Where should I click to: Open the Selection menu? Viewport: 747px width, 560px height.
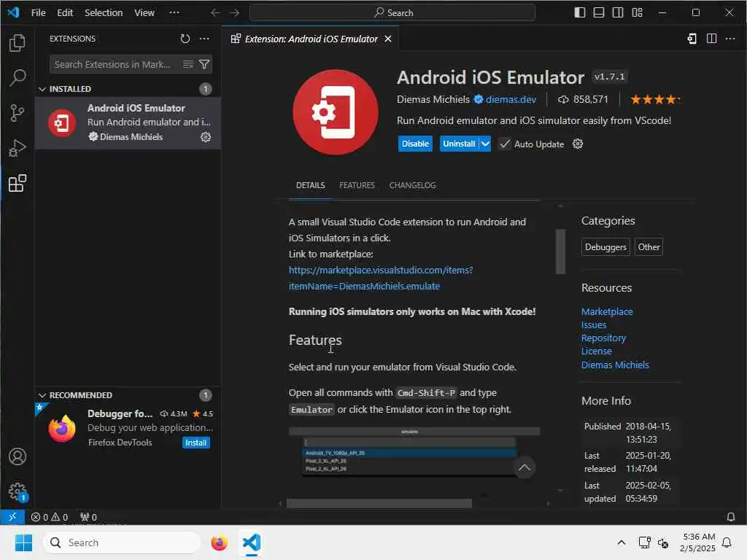(x=104, y=13)
